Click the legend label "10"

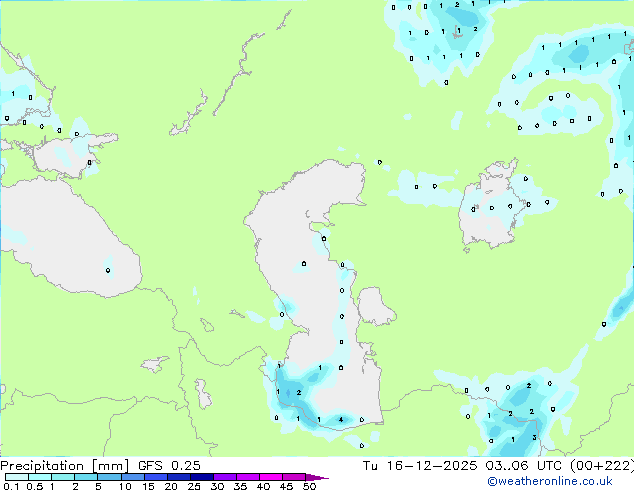pos(125,486)
